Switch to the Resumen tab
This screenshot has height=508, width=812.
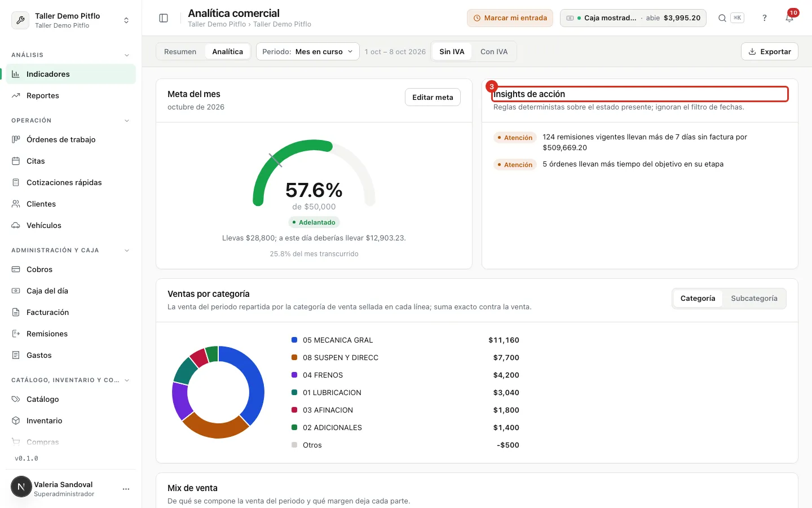pyautogui.click(x=180, y=51)
